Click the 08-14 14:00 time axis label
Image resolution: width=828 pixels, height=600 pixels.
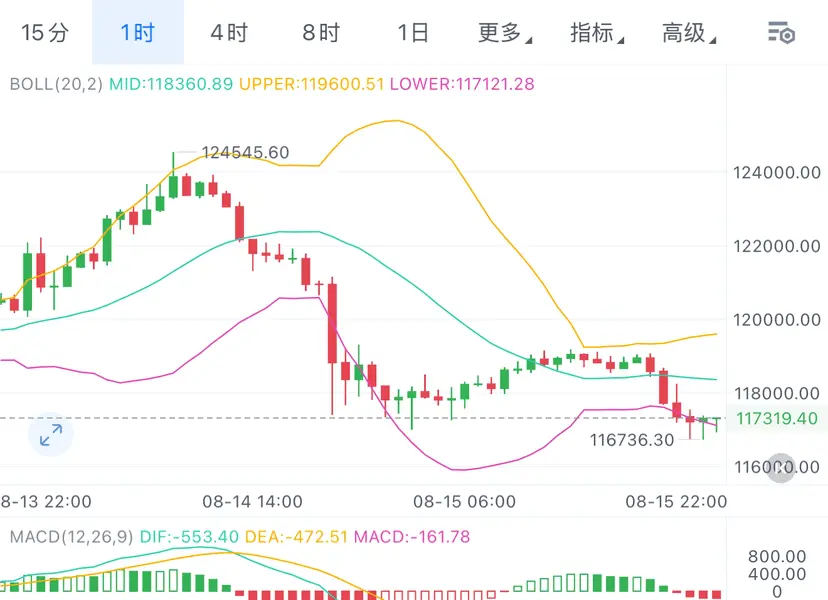click(x=252, y=502)
